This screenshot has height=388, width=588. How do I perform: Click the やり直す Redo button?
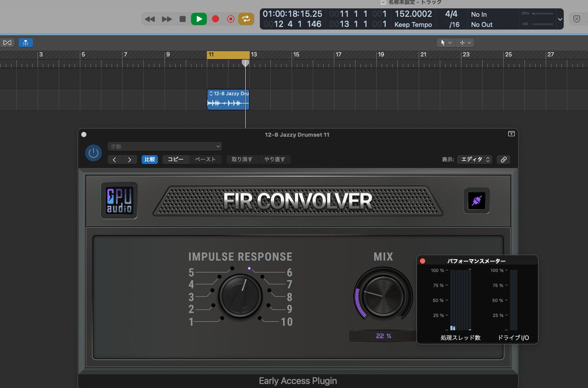[275, 160]
